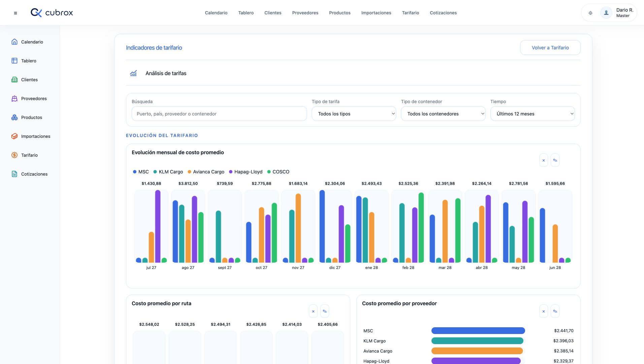Open the Tiempo period dropdown
Viewport: 644px width, 364px height.
click(533, 114)
